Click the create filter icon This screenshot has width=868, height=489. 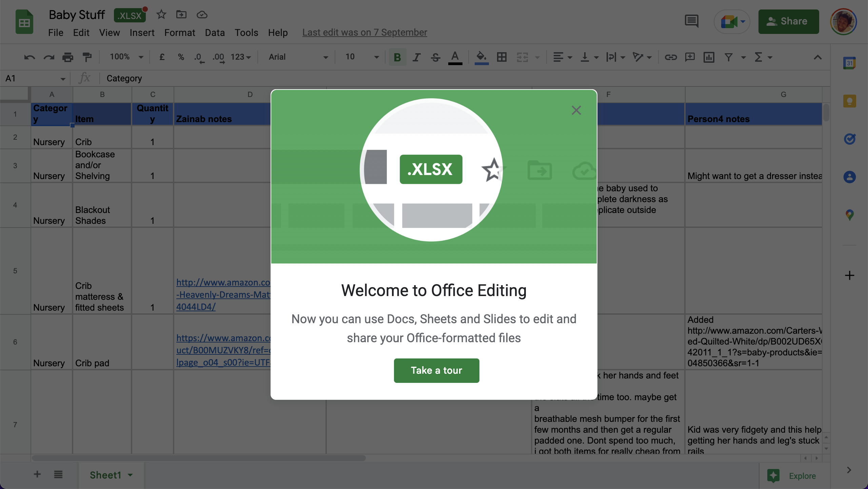click(728, 57)
